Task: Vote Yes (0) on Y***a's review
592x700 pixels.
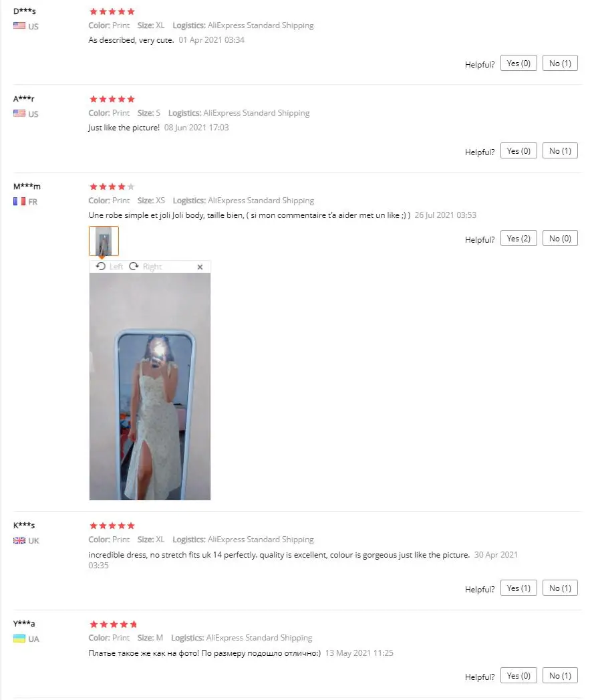Action: [519, 675]
